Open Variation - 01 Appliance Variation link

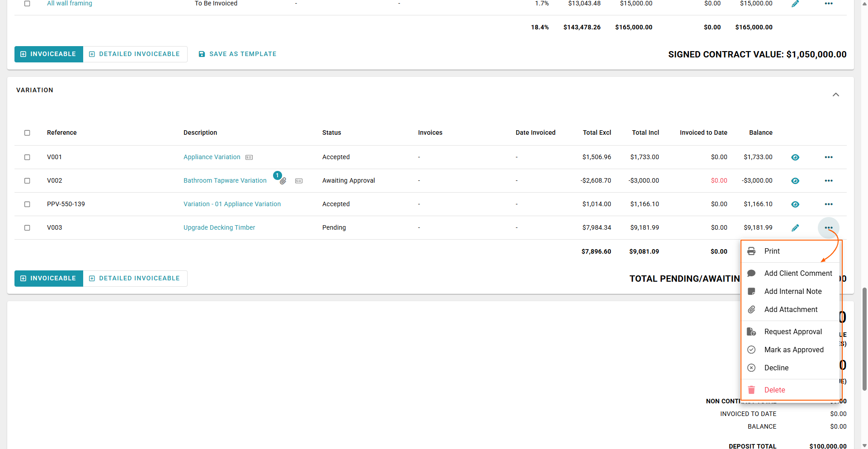232,204
